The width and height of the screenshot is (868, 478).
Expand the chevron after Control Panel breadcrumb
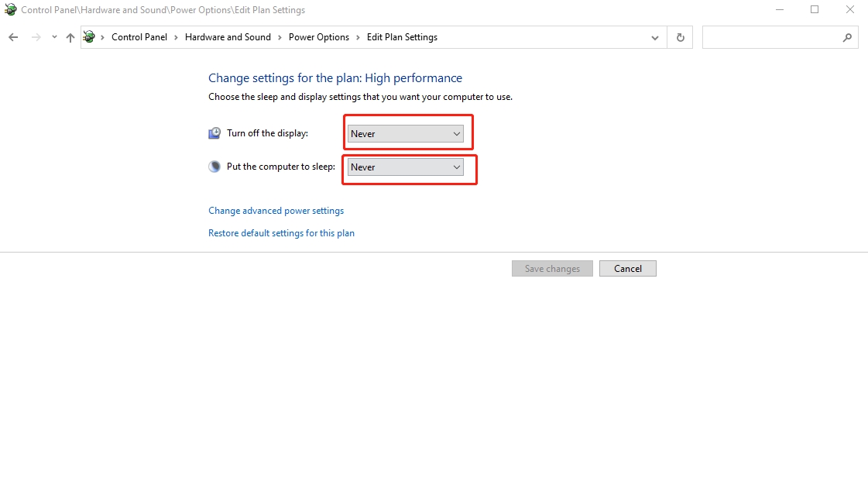point(176,37)
